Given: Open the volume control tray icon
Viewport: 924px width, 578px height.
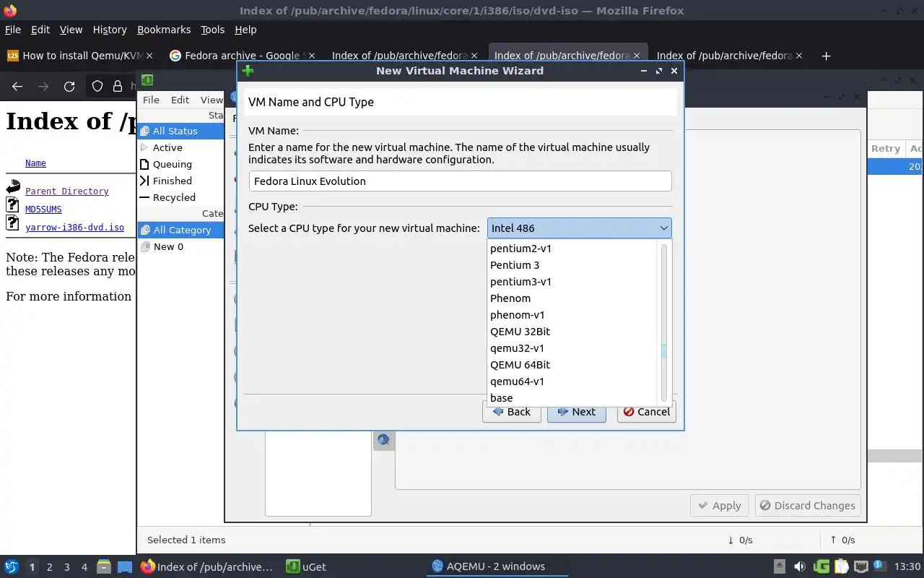Looking at the screenshot, I should [800, 566].
